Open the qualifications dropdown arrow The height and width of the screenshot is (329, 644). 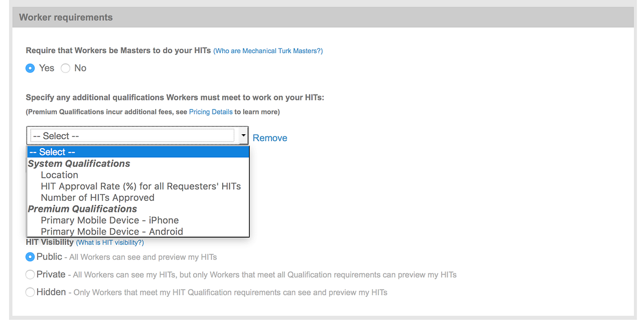(x=243, y=135)
